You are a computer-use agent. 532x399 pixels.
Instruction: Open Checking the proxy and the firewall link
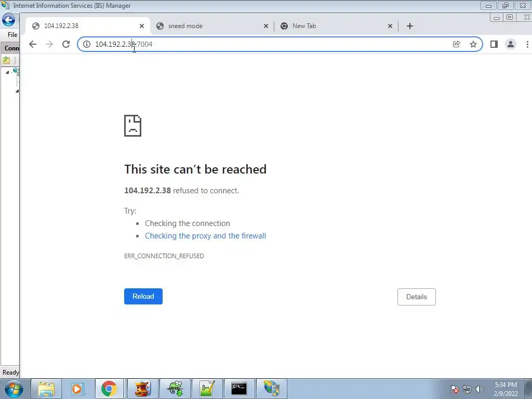[205, 236]
